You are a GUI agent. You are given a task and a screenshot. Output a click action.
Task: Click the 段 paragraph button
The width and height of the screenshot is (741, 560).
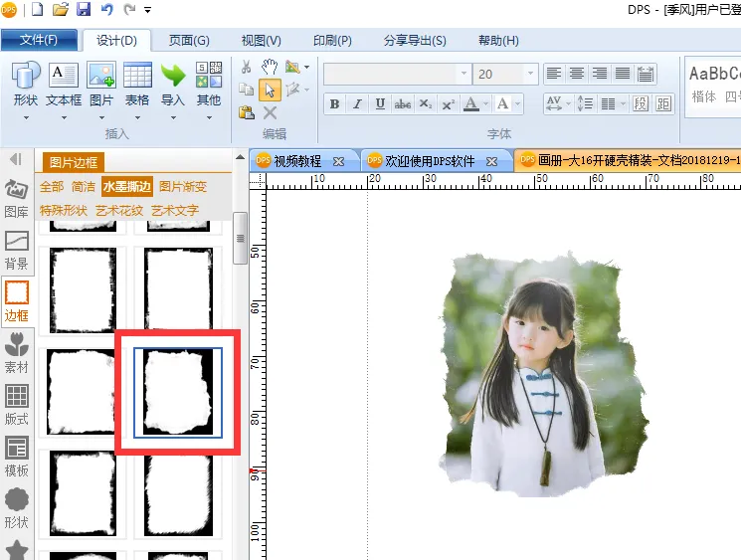(640, 103)
